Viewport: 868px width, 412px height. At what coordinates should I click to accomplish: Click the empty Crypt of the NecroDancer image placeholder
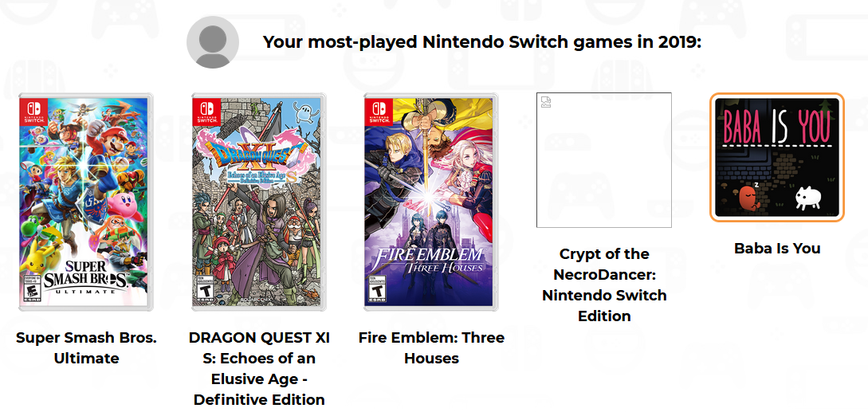(x=604, y=160)
